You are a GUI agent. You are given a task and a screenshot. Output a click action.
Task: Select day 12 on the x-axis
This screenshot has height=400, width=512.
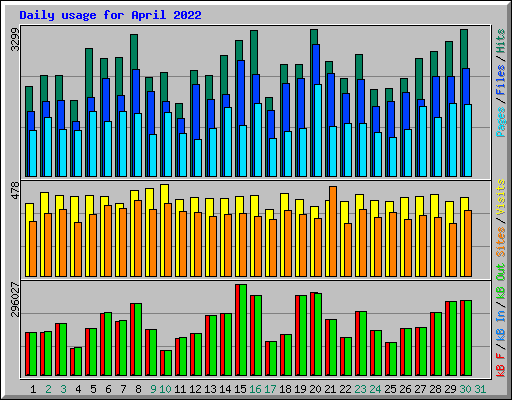click(x=195, y=389)
